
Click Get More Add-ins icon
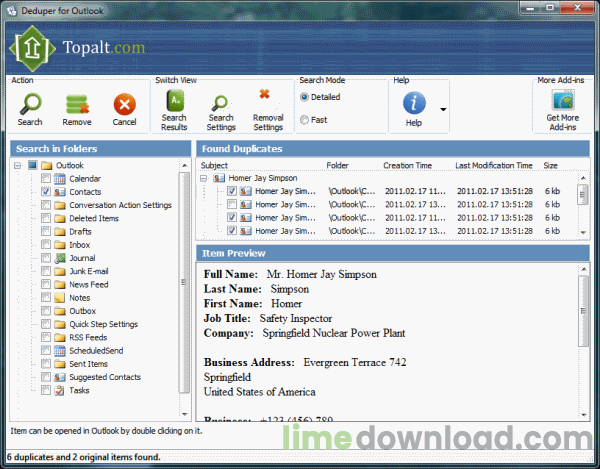click(x=561, y=103)
